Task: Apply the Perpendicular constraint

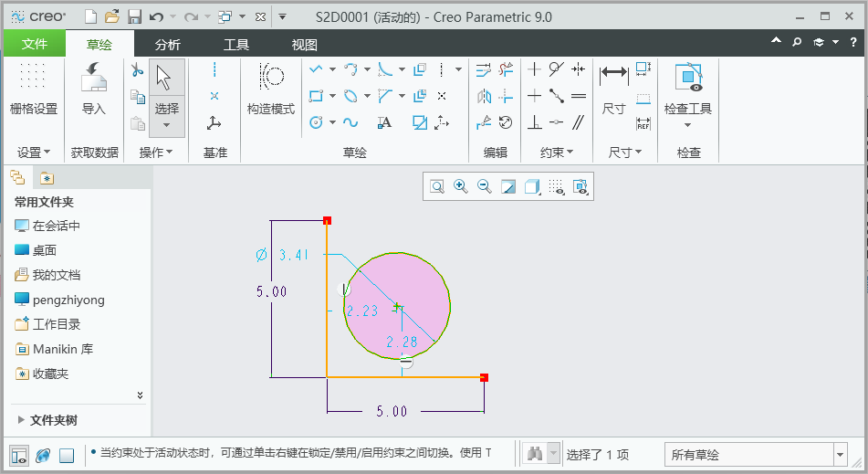Action: (x=534, y=122)
